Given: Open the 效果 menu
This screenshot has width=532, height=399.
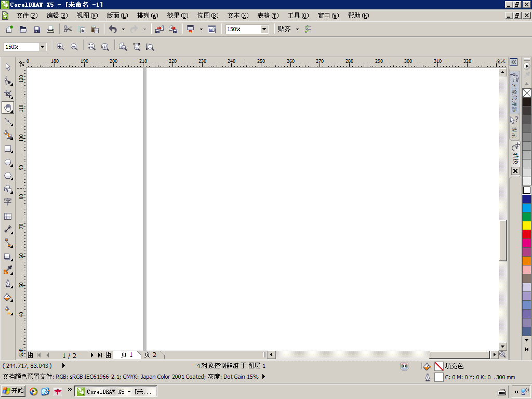Looking at the screenshot, I should pyautogui.click(x=178, y=16).
